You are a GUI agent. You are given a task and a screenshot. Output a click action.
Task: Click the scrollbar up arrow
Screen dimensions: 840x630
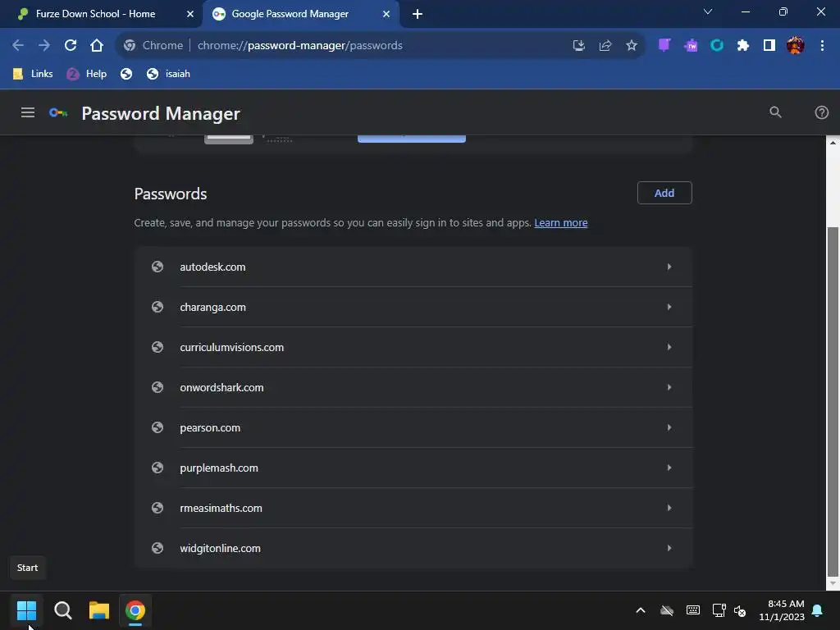coord(833,143)
